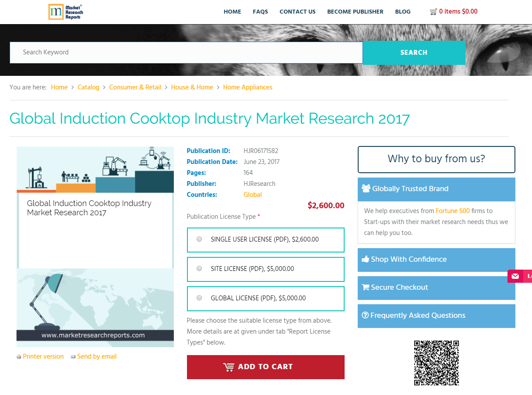Open the Send by email link
Viewport: 532px width, 395px height.
[97, 356]
